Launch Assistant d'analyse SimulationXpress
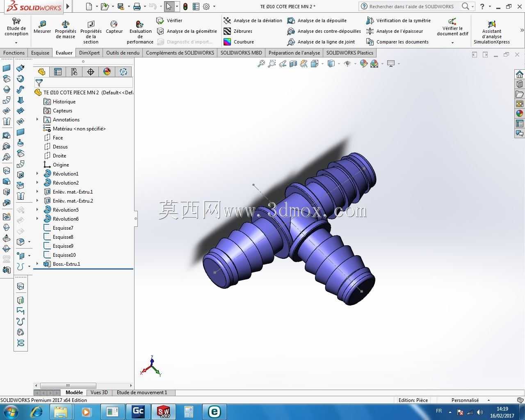 [492, 32]
